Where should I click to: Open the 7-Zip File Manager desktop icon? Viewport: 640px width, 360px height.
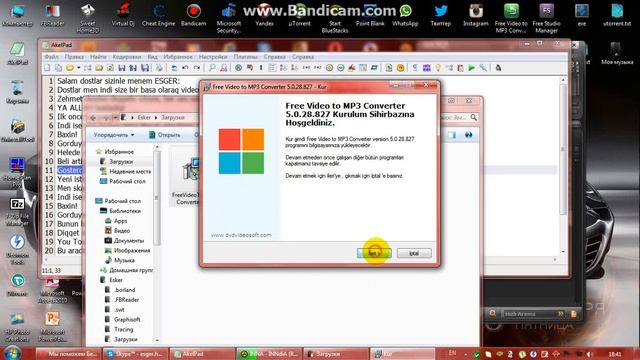coord(17,212)
